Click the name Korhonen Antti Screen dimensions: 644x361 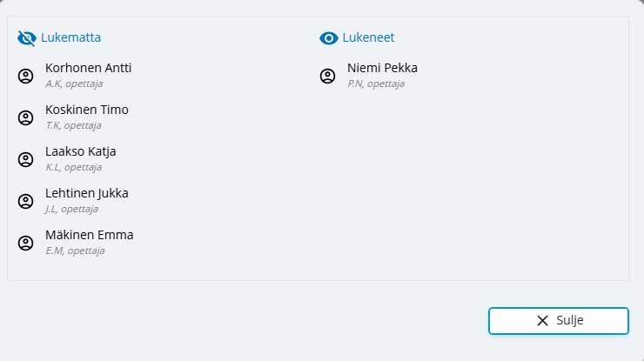coord(89,68)
